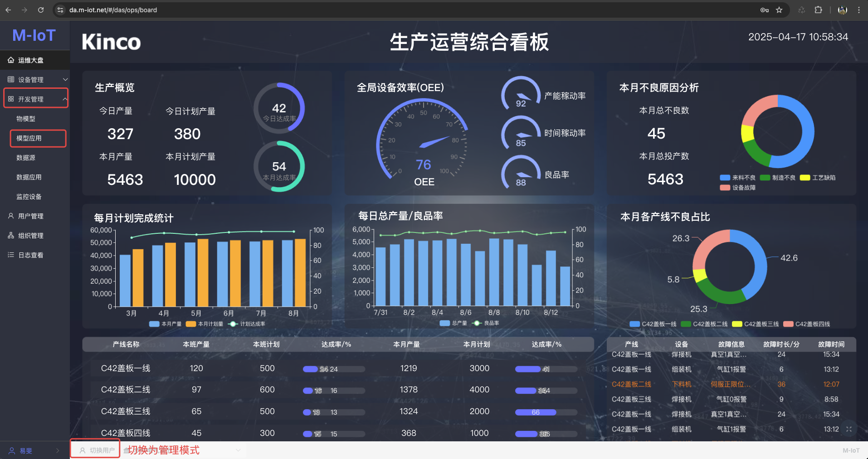Click the 组织管理 hierarchy icon
The width and height of the screenshot is (868, 459).
coord(11,235)
